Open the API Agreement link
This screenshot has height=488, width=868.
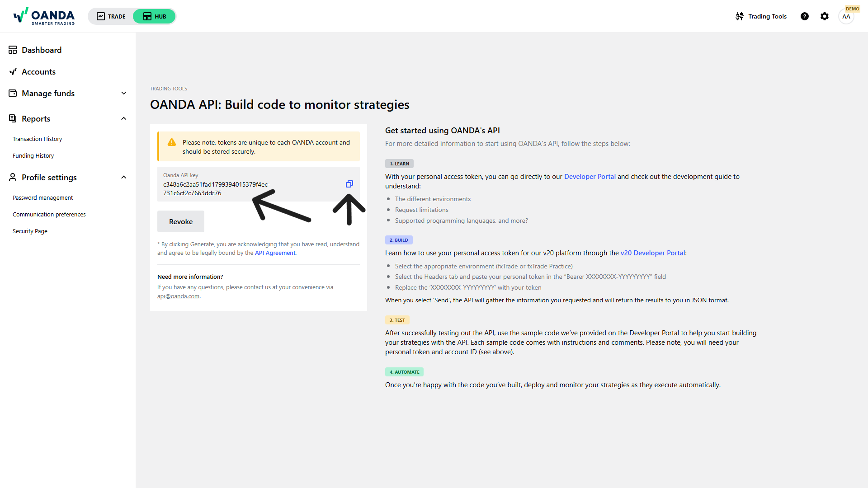[275, 253]
